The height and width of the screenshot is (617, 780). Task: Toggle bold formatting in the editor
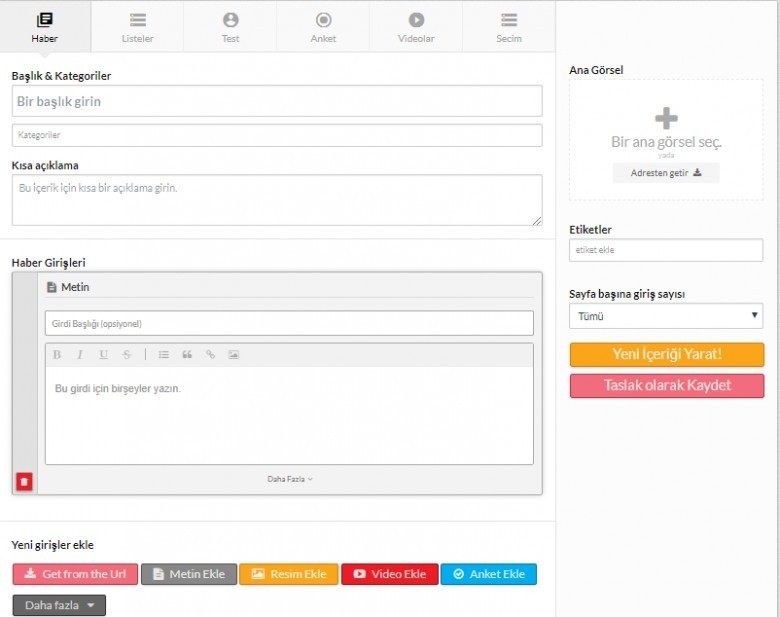[x=57, y=355]
